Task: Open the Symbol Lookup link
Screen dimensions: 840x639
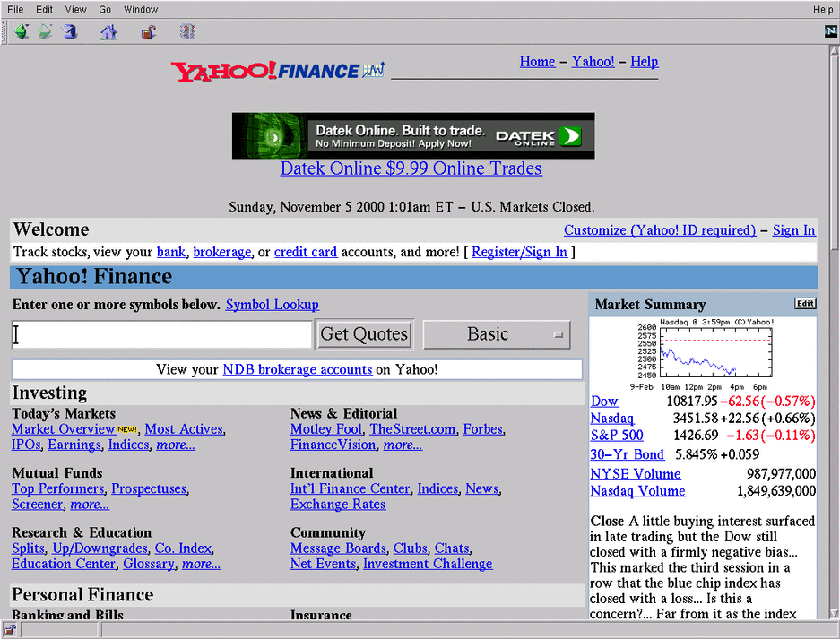Action: [x=273, y=305]
